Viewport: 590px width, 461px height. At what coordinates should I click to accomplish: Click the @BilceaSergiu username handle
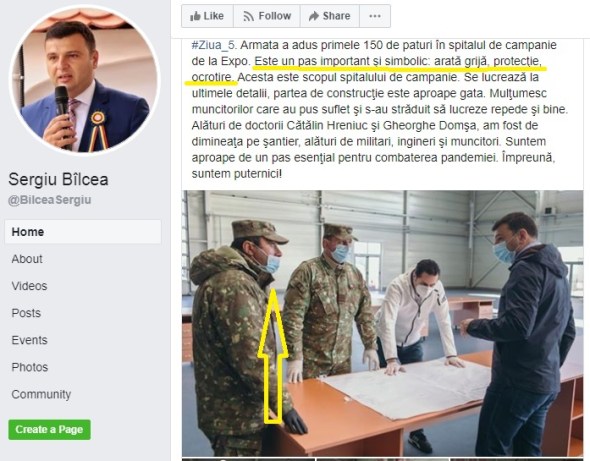click(49, 200)
